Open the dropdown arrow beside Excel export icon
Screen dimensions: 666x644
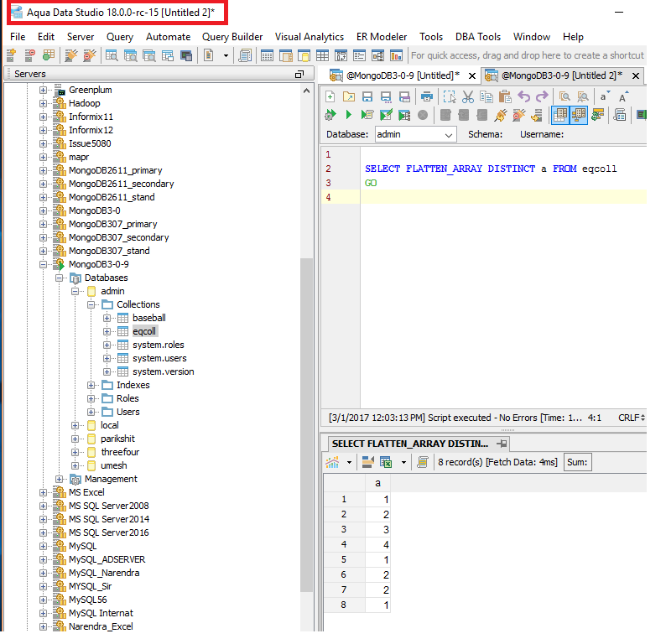click(403, 462)
